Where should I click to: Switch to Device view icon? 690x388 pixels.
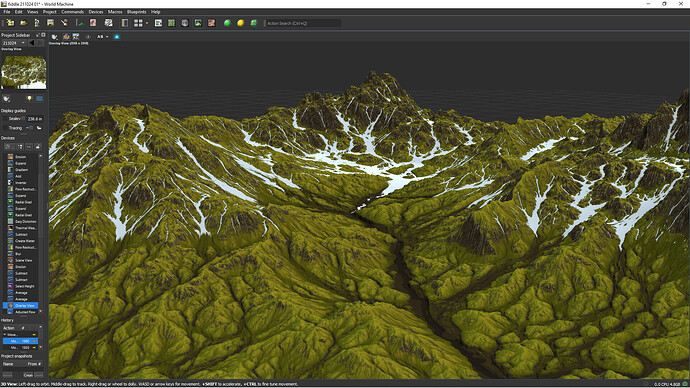tap(158, 23)
